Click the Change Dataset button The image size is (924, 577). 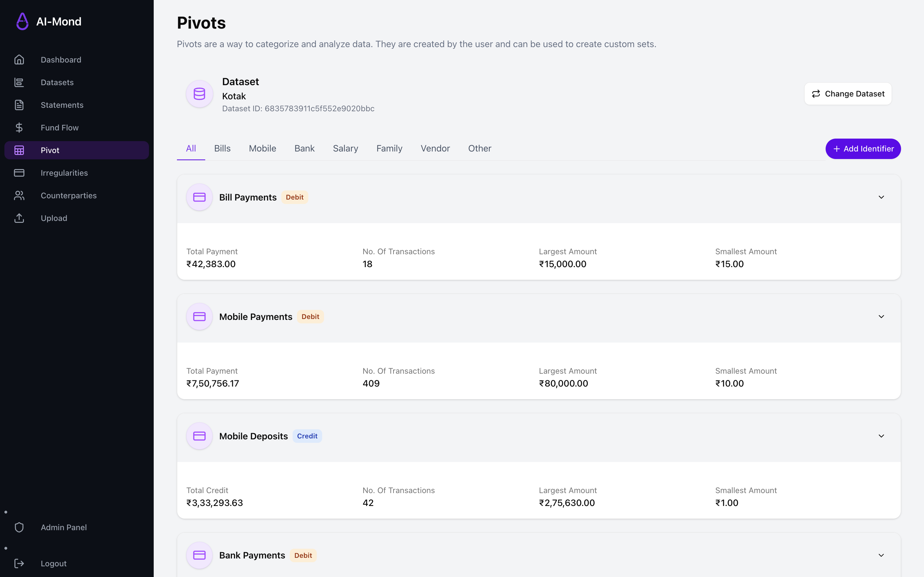coord(848,94)
